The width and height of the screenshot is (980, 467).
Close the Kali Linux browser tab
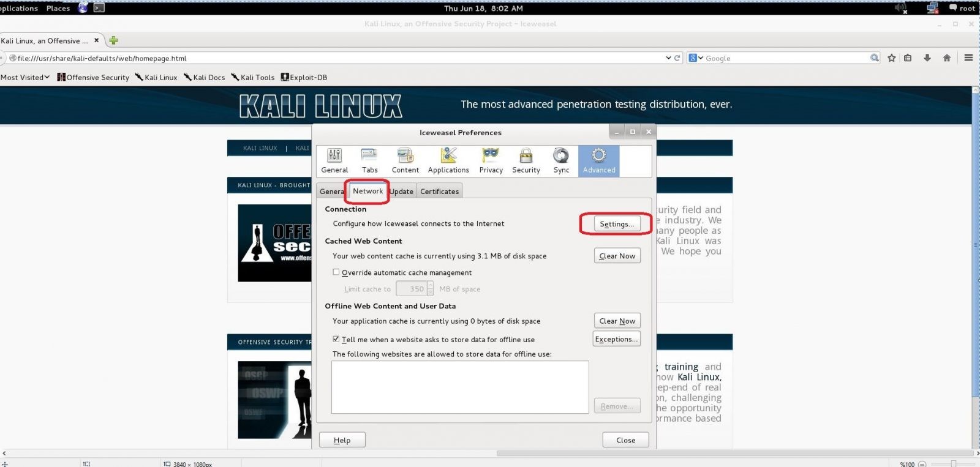pos(96,40)
